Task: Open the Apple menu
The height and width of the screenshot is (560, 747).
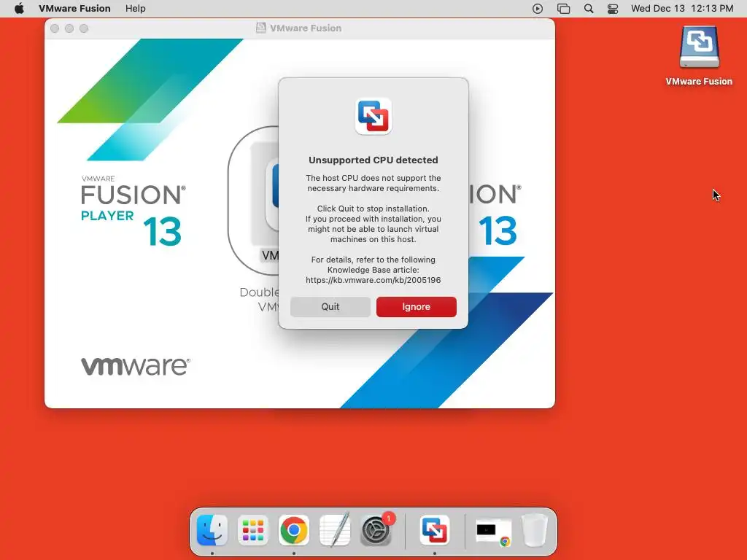Action: [x=19, y=9]
